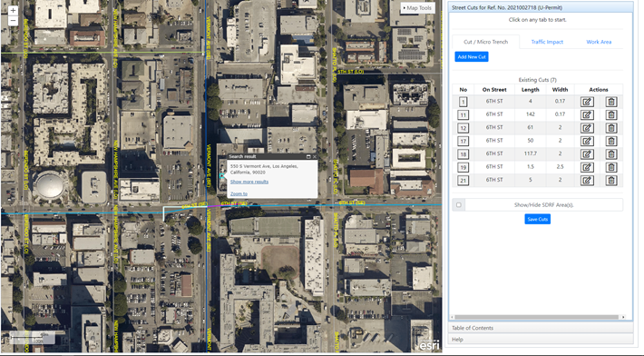Select cut number 17 box

(x=463, y=141)
